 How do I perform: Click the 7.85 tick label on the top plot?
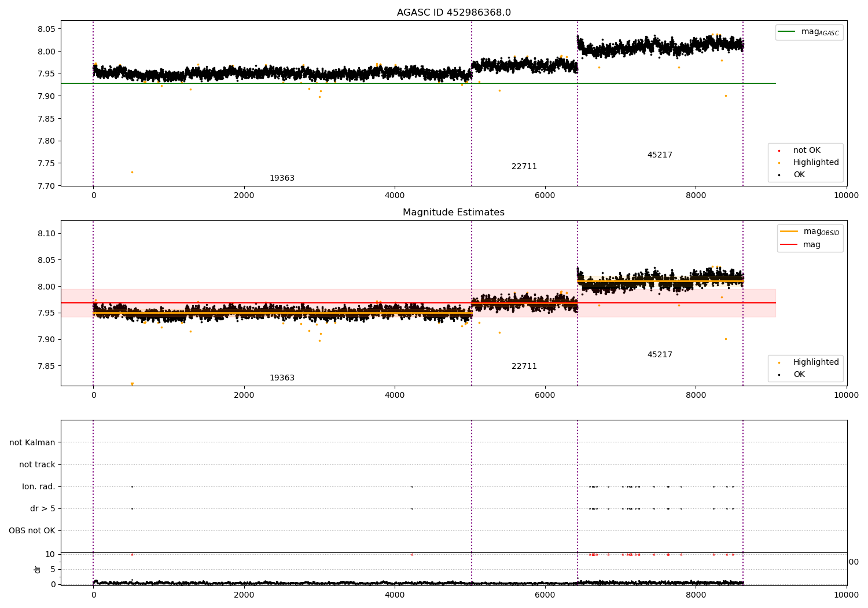point(46,119)
